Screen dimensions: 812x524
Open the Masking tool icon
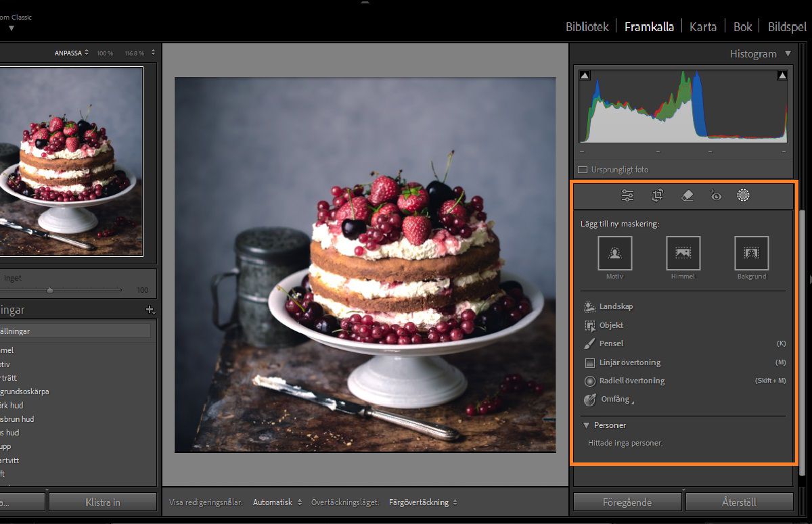[744, 196]
